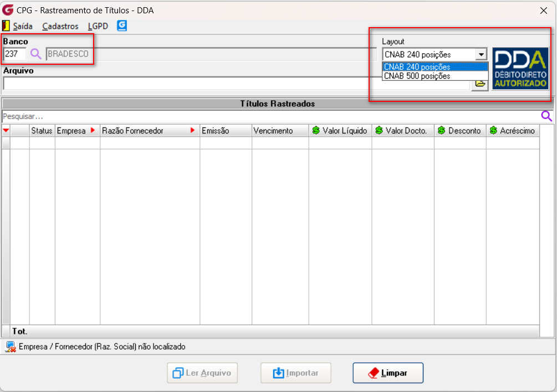Open the Saída menu
The width and height of the screenshot is (557, 392).
(23, 26)
